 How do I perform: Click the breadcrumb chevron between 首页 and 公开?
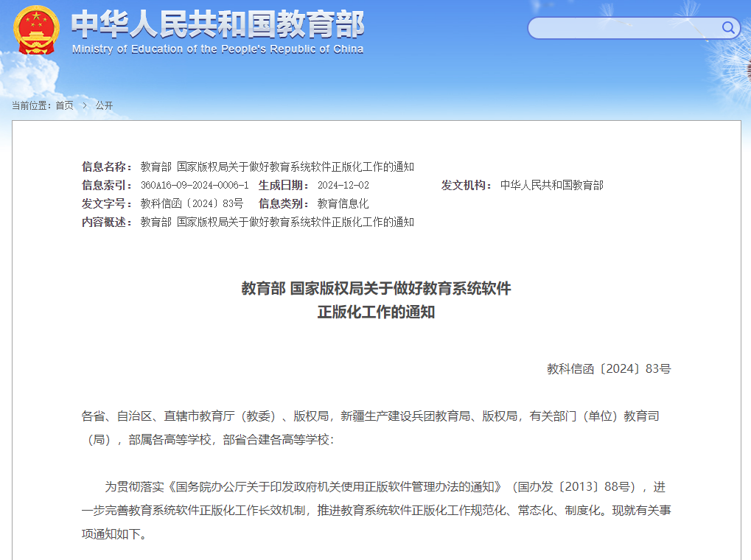pyautogui.click(x=83, y=105)
